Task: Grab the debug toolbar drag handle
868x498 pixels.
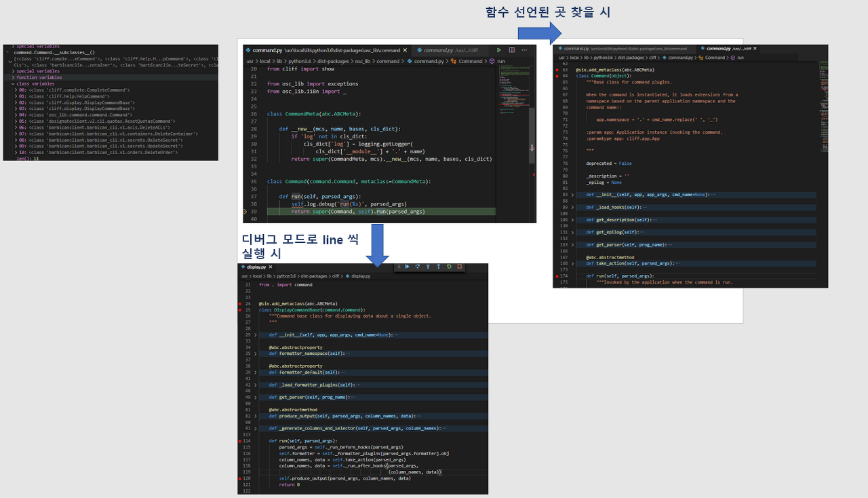Action: click(x=399, y=267)
